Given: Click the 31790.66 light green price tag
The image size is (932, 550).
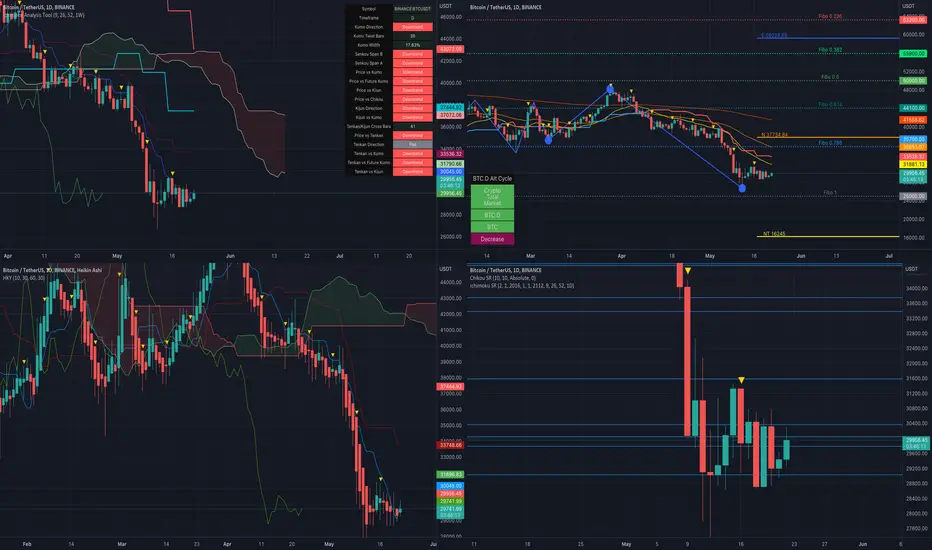Looking at the screenshot, I should coord(451,164).
